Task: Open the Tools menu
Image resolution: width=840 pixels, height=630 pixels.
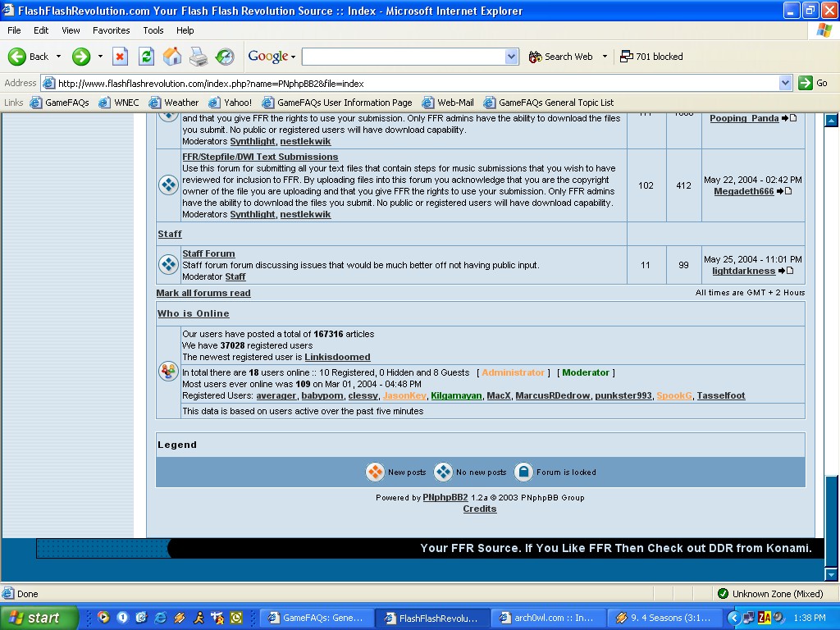Action: click(153, 30)
